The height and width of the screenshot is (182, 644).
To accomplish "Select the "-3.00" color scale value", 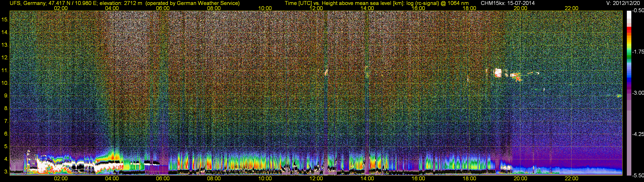I will tap(638, 93).
